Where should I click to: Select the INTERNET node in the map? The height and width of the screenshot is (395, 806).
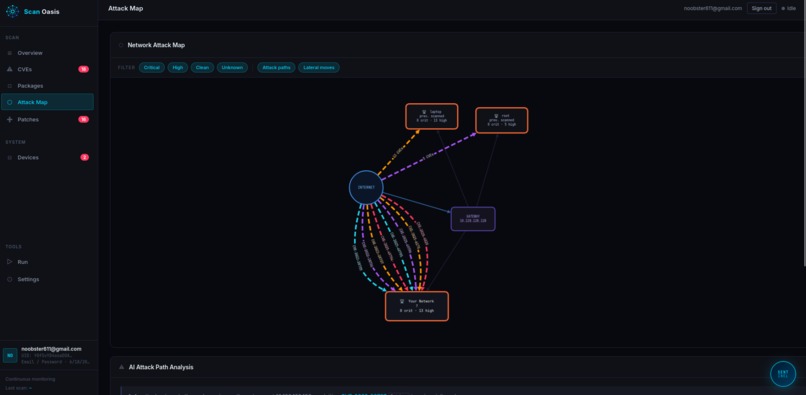[367, 188]
